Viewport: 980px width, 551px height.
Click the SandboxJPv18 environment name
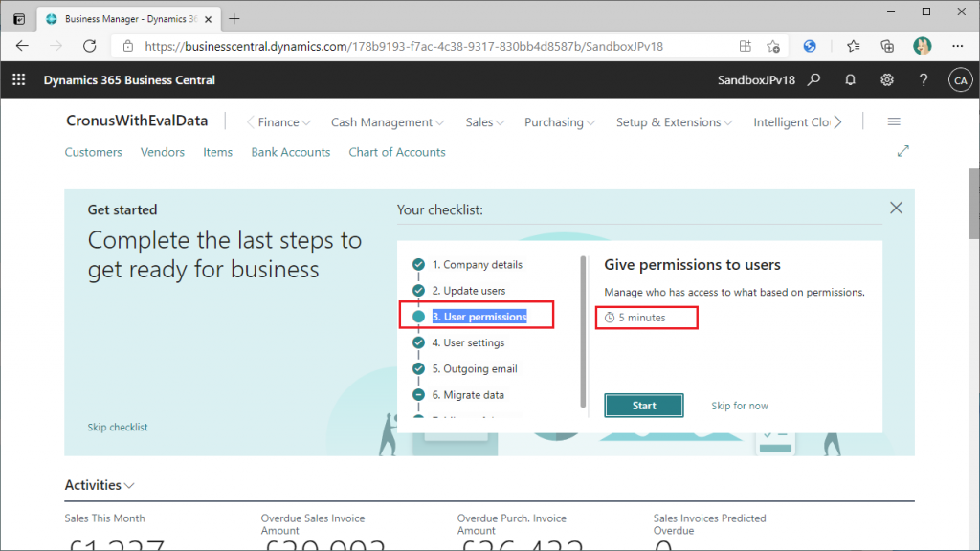pos(756,80)
